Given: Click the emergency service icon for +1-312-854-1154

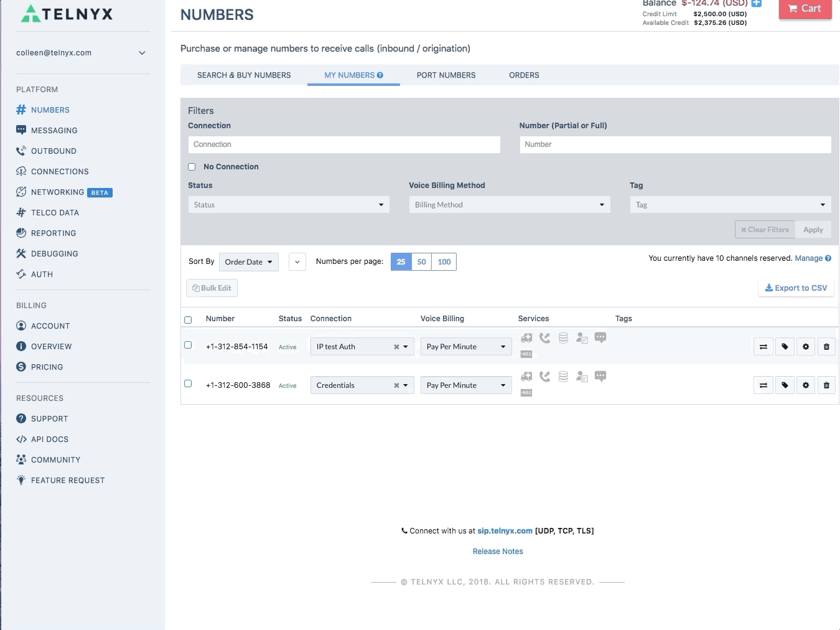Looking at the screenshot, I should coord(526,338).
